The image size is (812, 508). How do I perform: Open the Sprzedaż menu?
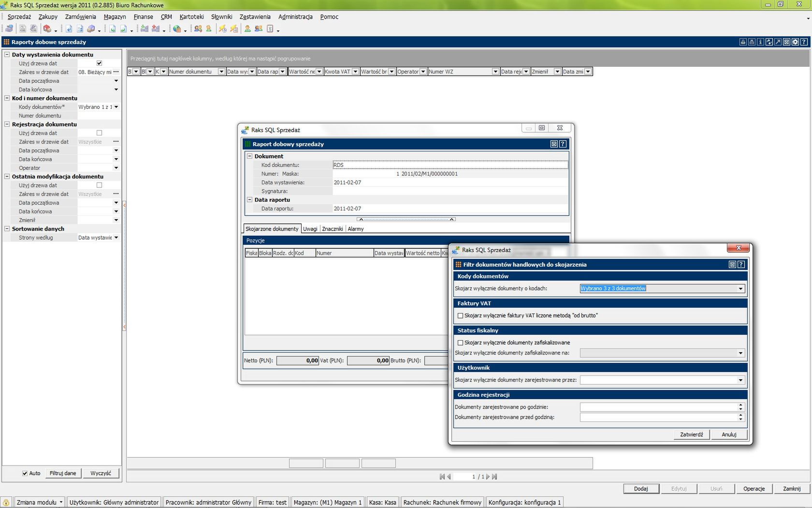click(19, 17)
